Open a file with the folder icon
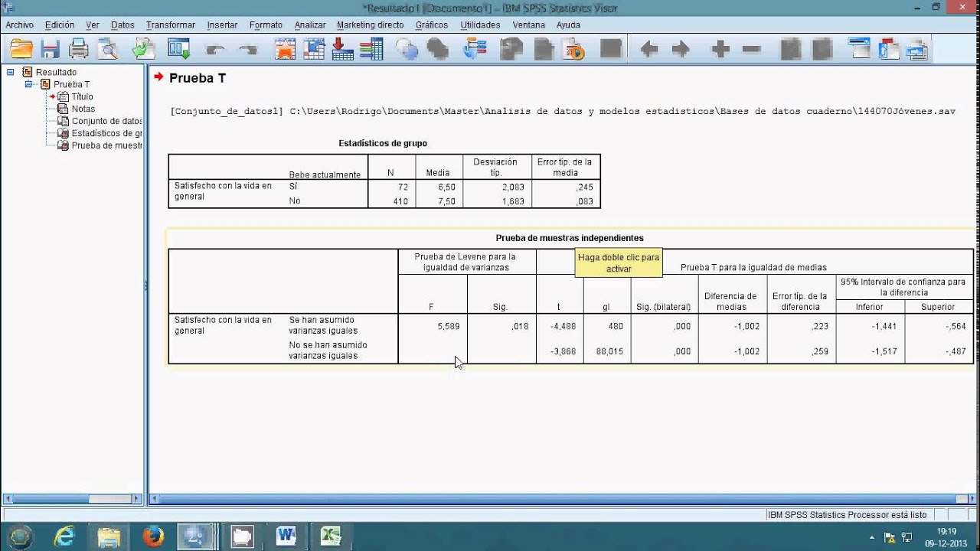The width and height of the screenshot is (980, 551). coord(21,50)
